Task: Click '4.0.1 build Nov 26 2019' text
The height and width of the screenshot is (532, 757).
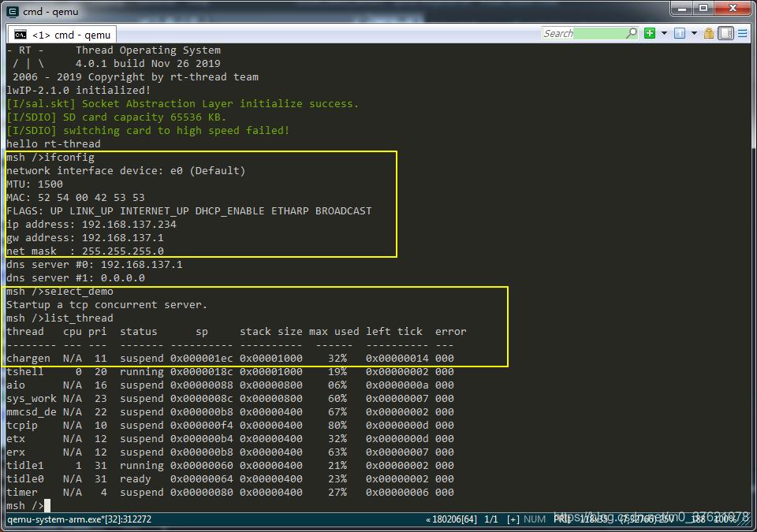Action: 147,64
